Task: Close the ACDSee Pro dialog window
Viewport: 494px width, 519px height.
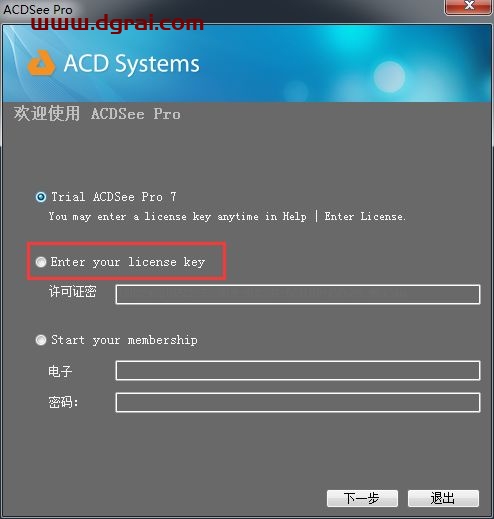Action: pos(468,6)
